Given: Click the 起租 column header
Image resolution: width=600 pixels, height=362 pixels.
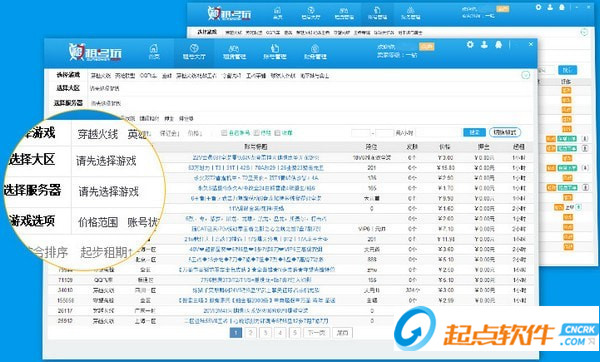Looking at the screenshot, I should (x=519, y=147).
